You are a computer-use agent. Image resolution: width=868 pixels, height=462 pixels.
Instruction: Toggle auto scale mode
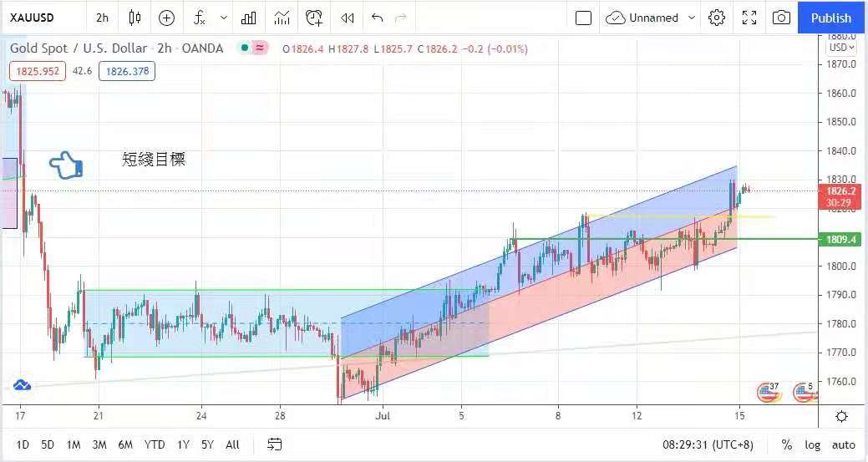click(x=843, y=444)
